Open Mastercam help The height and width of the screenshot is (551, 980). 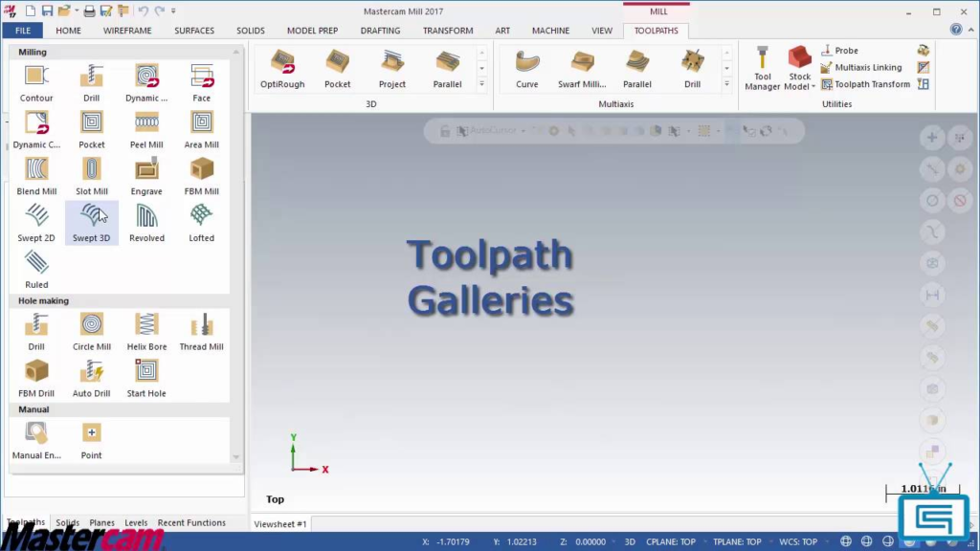tap(956, 30)
